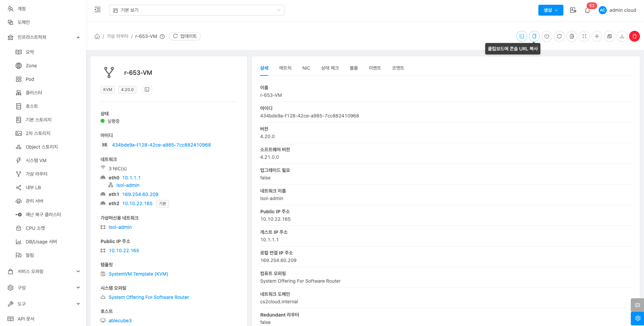Image resolution: width=644 pixels, height=326 pixels.
Task: Reboot the router with the circular-arrows icon
Action: 559,36
